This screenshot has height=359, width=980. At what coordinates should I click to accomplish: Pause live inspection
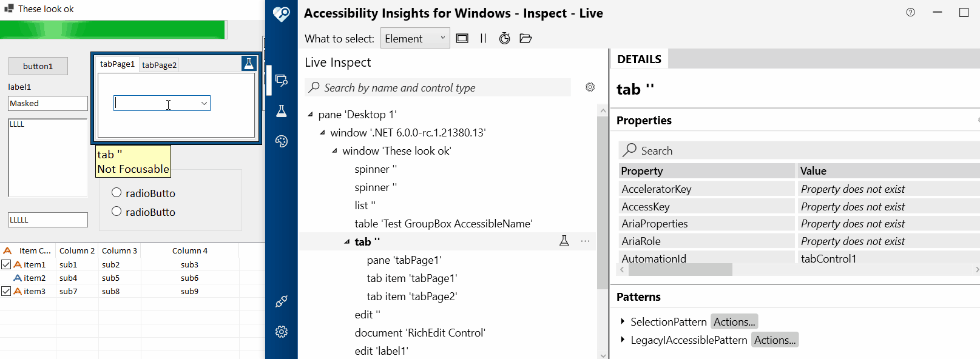[x=483, y=38]
